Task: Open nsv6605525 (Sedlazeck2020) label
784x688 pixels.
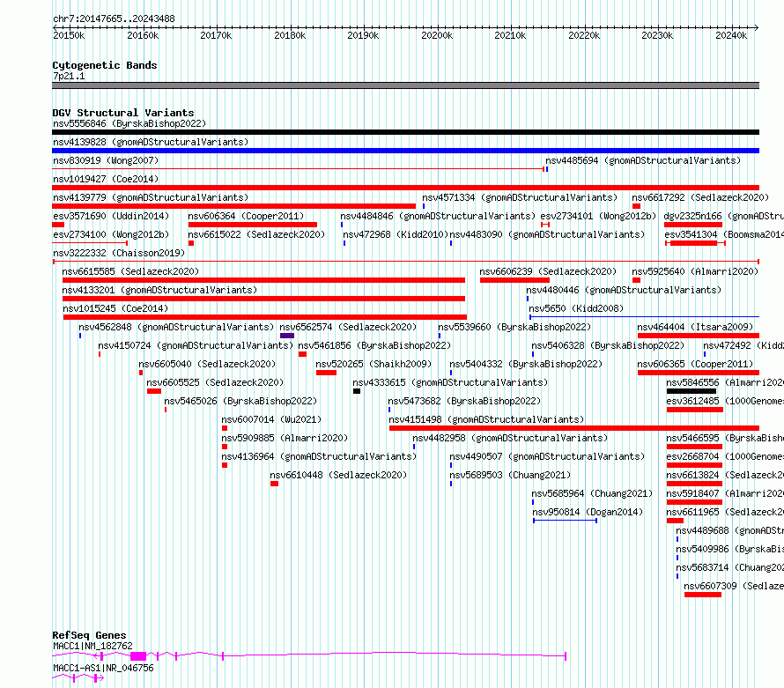Action: click(x=216, y=382)
